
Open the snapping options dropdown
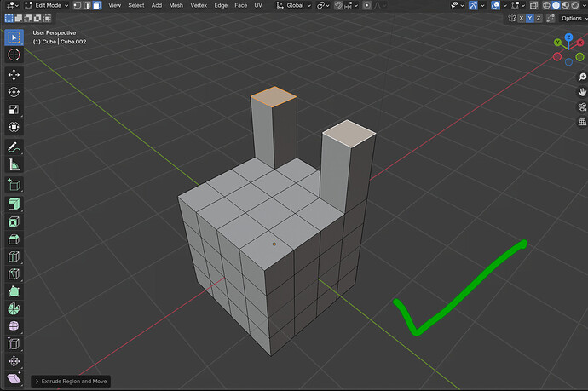click(351, 5)
